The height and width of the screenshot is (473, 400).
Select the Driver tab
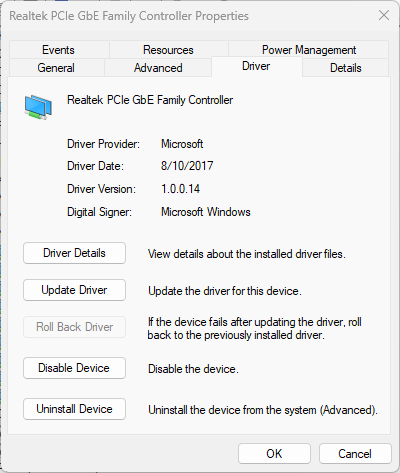256,66
